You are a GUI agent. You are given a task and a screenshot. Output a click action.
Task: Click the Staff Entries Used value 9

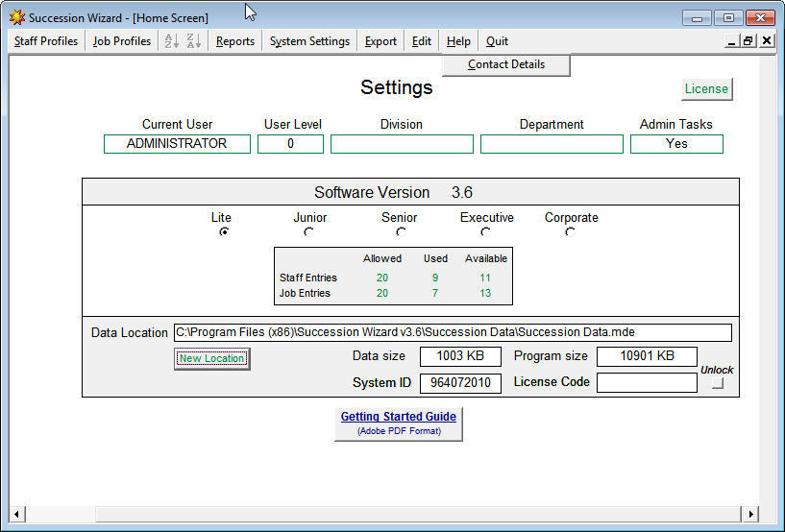point(435,278)
